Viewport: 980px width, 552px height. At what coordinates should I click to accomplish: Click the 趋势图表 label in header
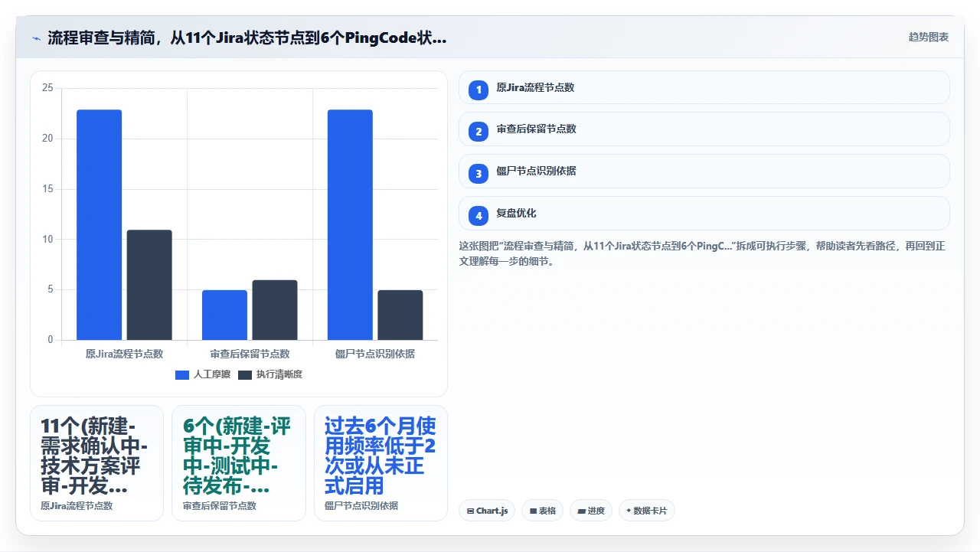[x=929, y=37]
